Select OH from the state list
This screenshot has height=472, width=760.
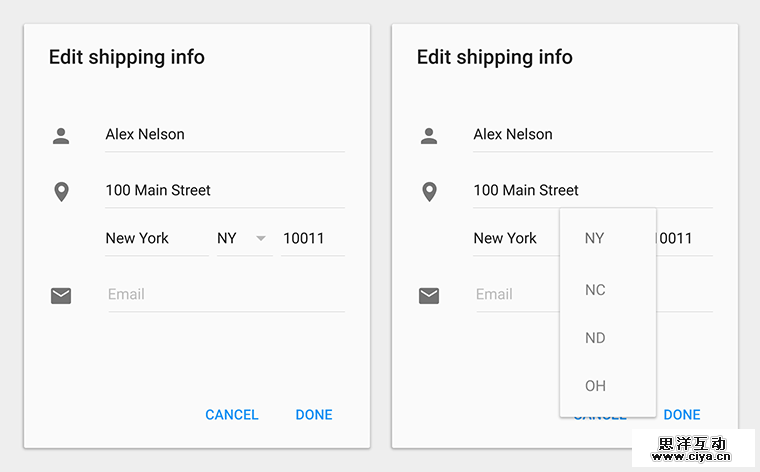coord(595,386)
